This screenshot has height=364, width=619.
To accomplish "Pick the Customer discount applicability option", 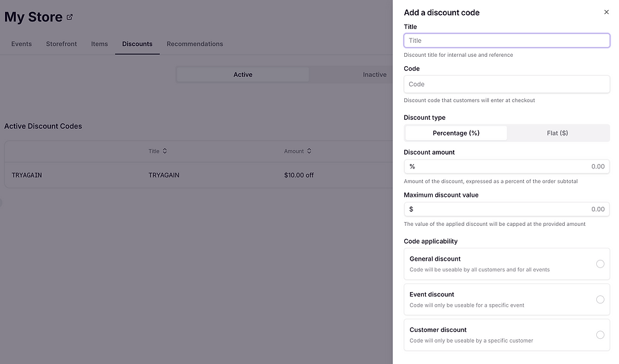I will [x=600, y=335].
